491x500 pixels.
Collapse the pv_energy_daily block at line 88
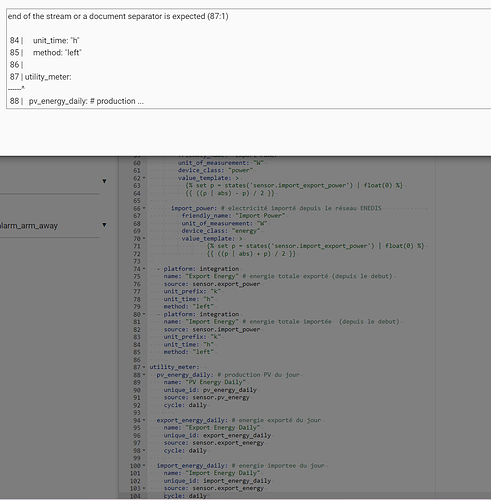coord(144,375)
